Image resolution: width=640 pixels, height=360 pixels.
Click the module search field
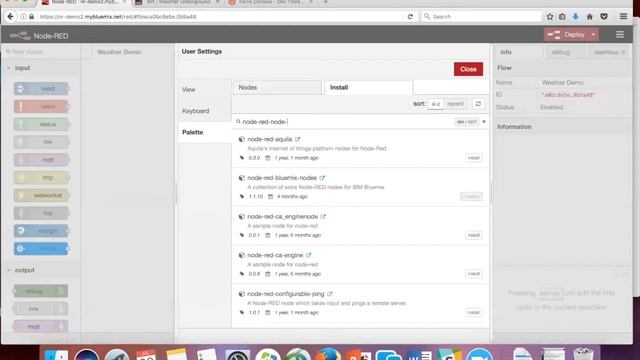pyautogui.click(x=345, y=122)
